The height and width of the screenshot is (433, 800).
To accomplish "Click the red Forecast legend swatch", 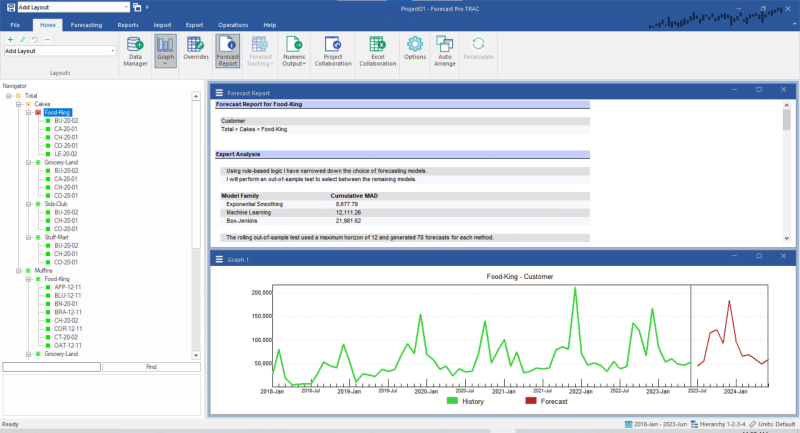I will 531,401.
